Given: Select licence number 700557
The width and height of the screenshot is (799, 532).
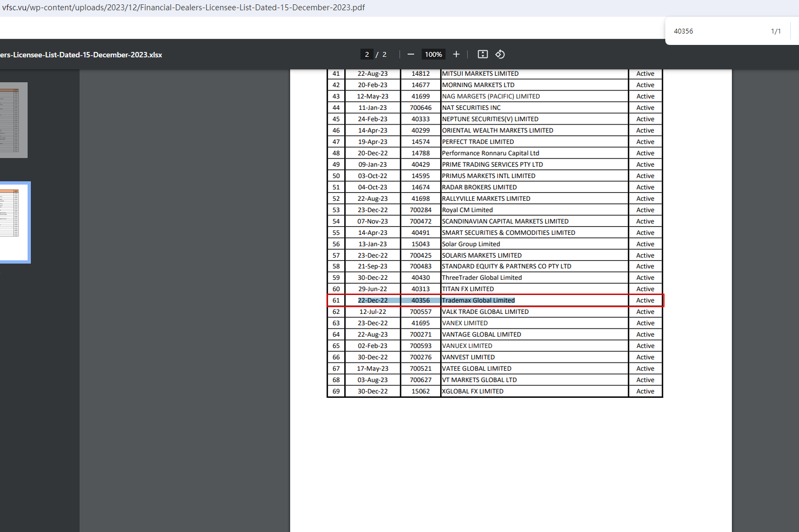Looking at the screenshot, I should tap(421, 312).
